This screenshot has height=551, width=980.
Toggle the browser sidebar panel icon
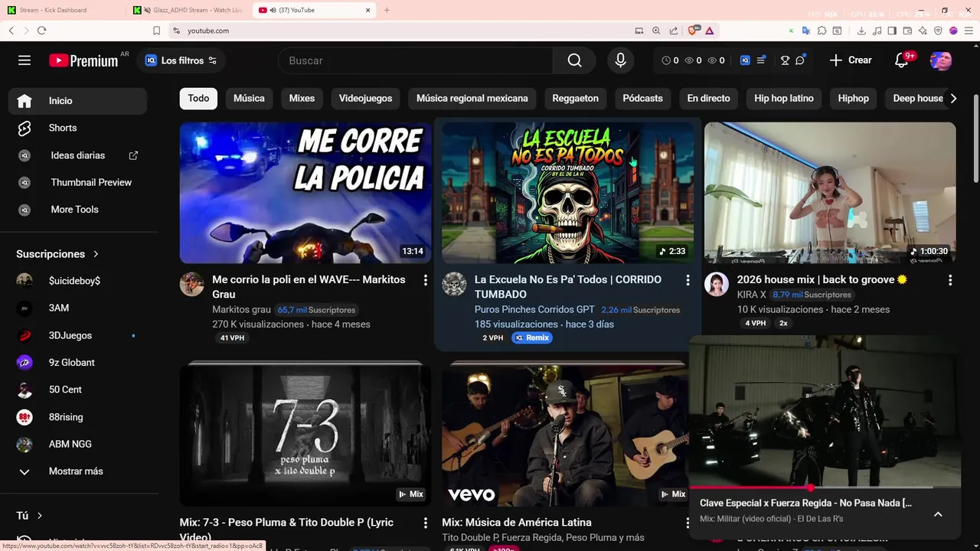point(892,31)
